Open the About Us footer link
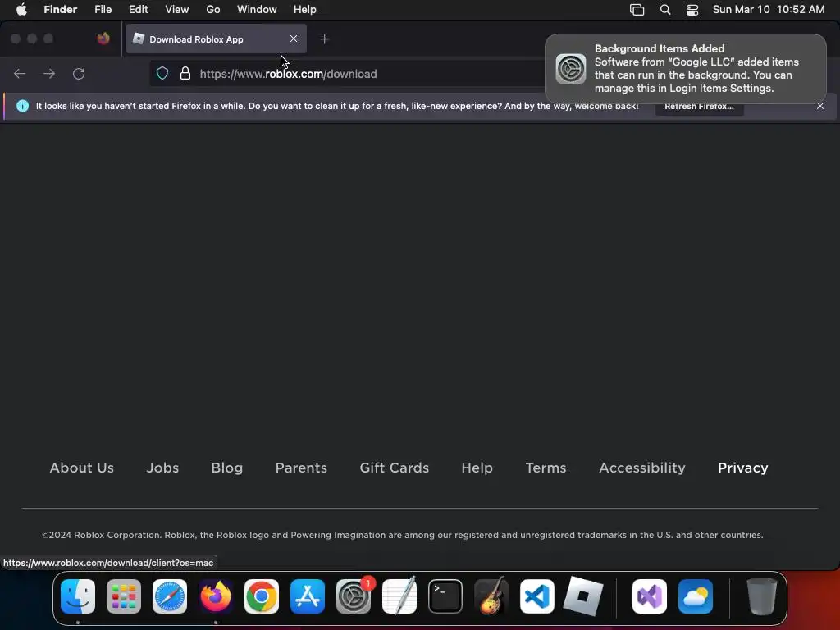Screen dimensions: 840x630 tap(82, 468)
